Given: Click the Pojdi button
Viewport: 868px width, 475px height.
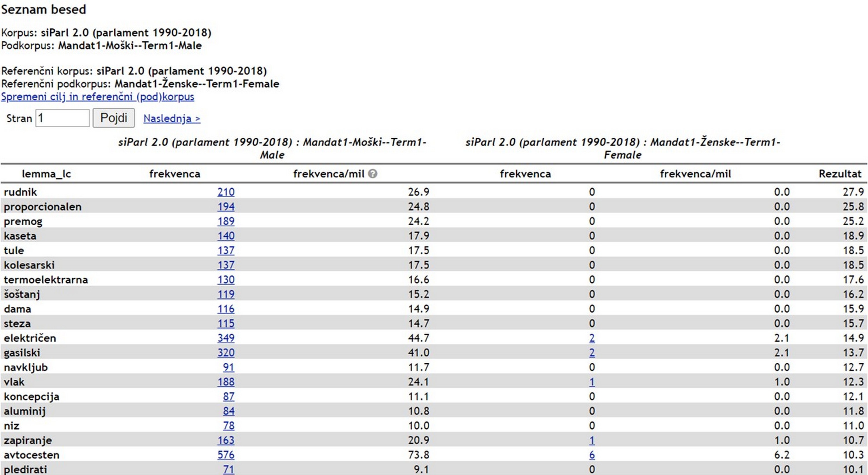Looking at the screenshot, I should click(113, 118).
